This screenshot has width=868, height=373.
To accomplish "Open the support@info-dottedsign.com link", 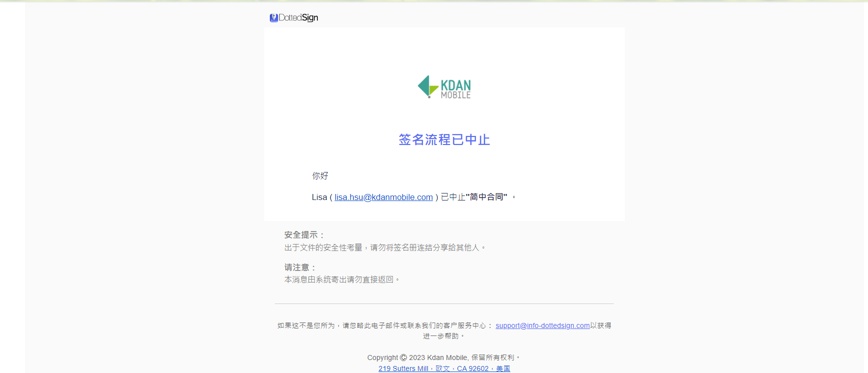I will click(543, 325).
